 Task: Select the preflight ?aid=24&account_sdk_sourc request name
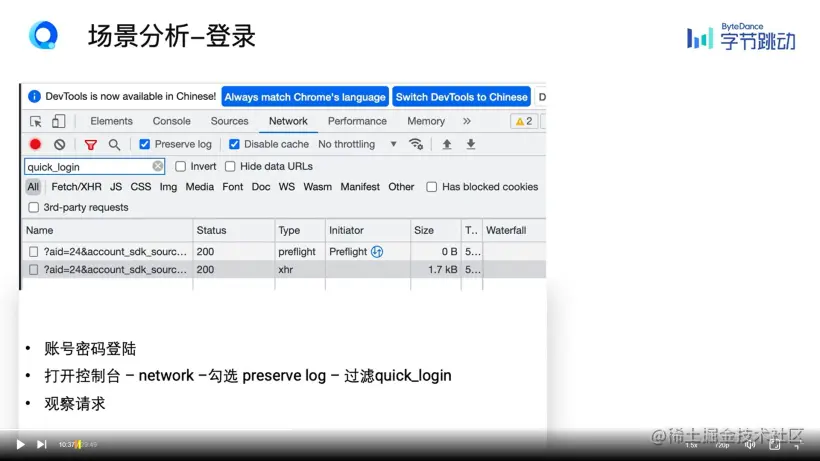(115, 252)
